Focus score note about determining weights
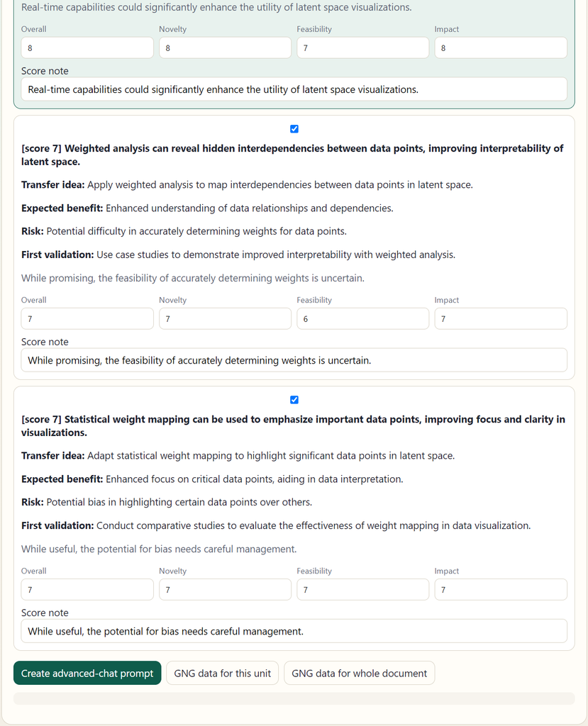Image resolution: width=588 pixels, height=726 pixels. (294, 360)
